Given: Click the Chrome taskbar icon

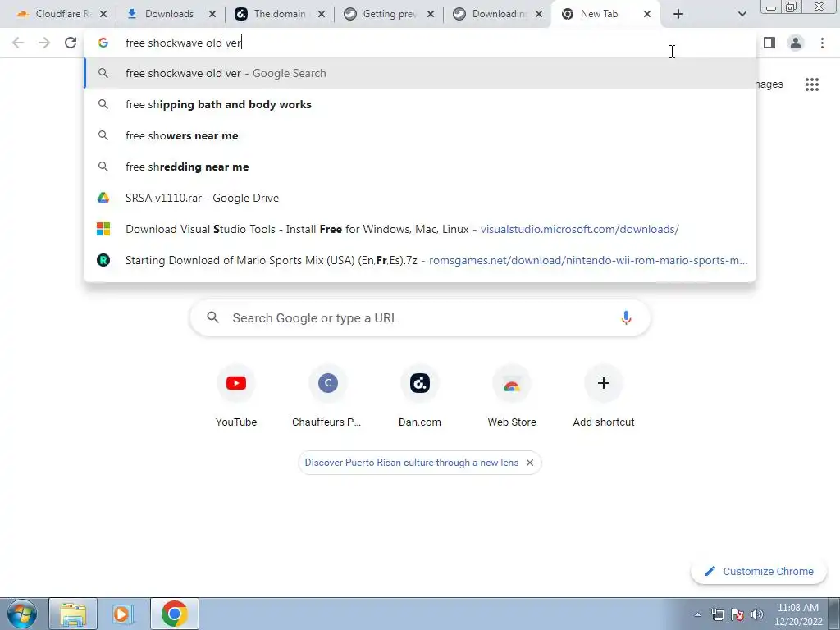Looking at the screenshot, I should (x=174, y=614).
